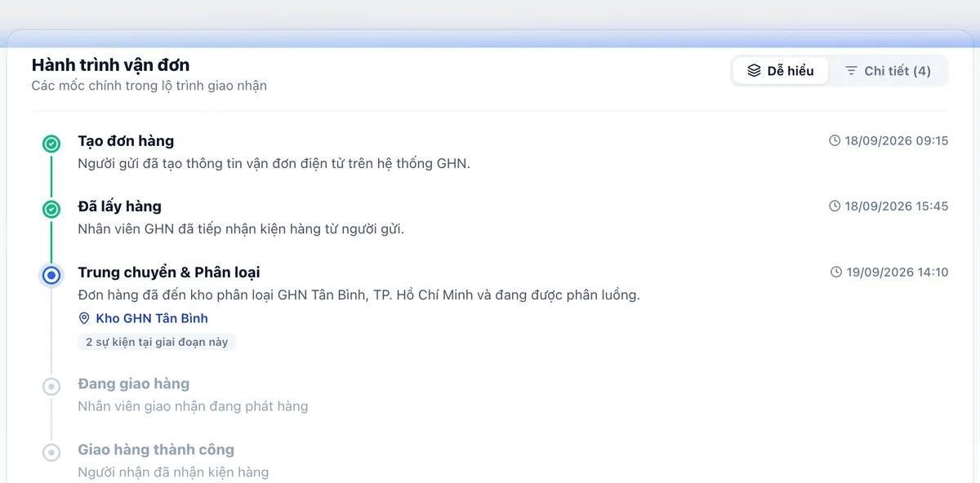The image size is (980, 483).
Task: Click the Tạo đơn hàng step title
Action: [126, 141]
